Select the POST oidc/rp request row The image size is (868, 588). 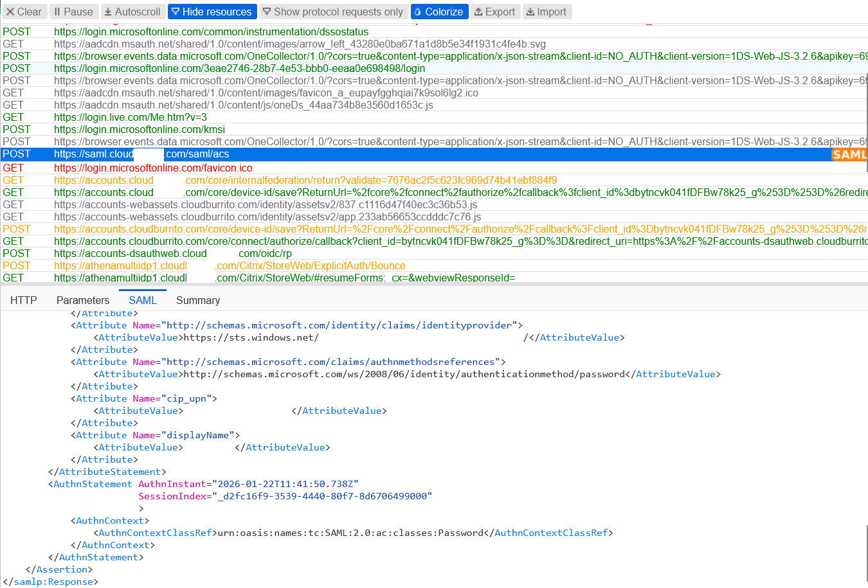(x=173, y=253)
